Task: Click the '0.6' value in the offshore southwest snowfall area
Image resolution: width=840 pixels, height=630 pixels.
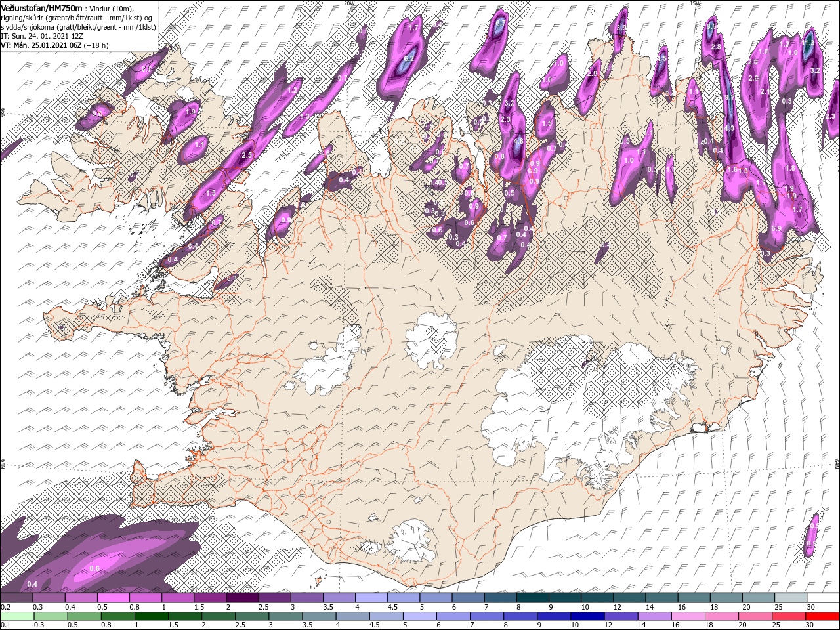Action: tap(94, 568)
